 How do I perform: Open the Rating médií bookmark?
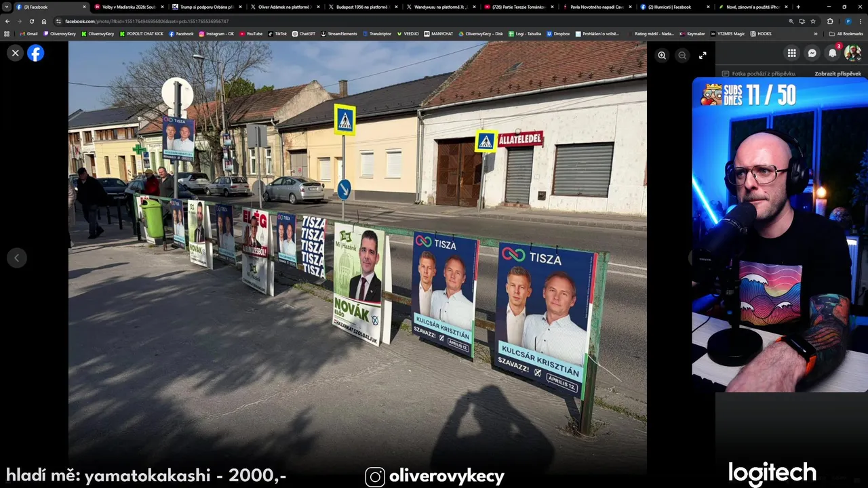click(x=651, y=33)
